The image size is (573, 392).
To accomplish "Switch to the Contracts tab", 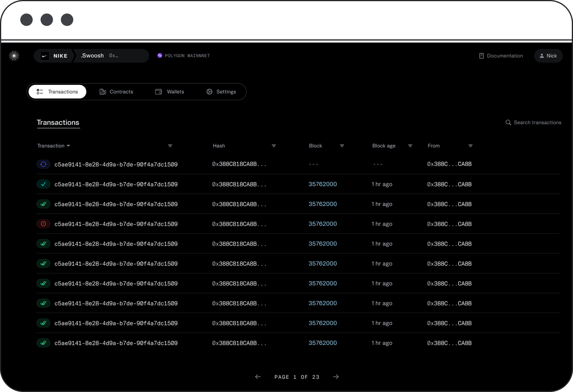I will (x=116, y=92).
